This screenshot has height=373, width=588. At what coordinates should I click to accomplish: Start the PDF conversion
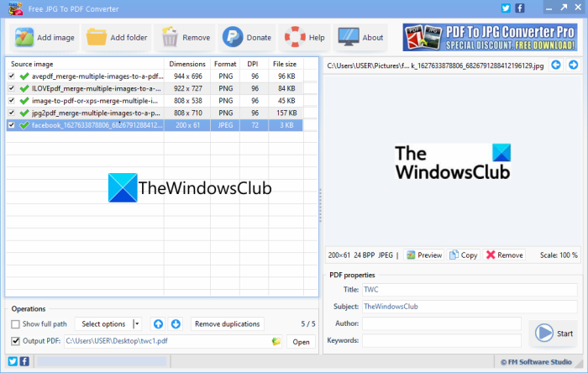point(554,333)
